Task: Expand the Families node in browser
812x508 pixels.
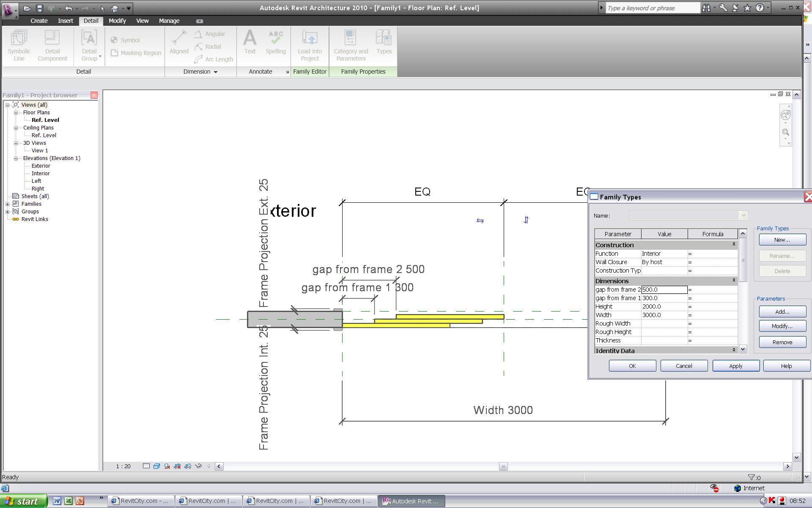Action: (x=8, y=204)
